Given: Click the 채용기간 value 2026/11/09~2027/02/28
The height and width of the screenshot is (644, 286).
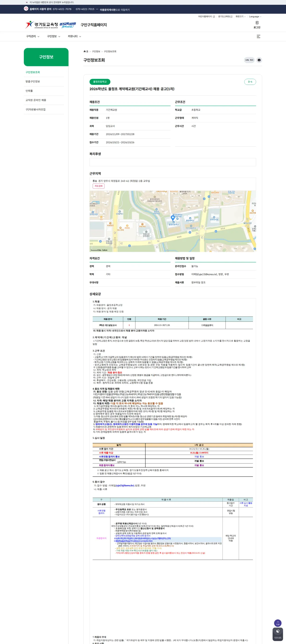Looking at the screenshot, I should coord(120,134).
